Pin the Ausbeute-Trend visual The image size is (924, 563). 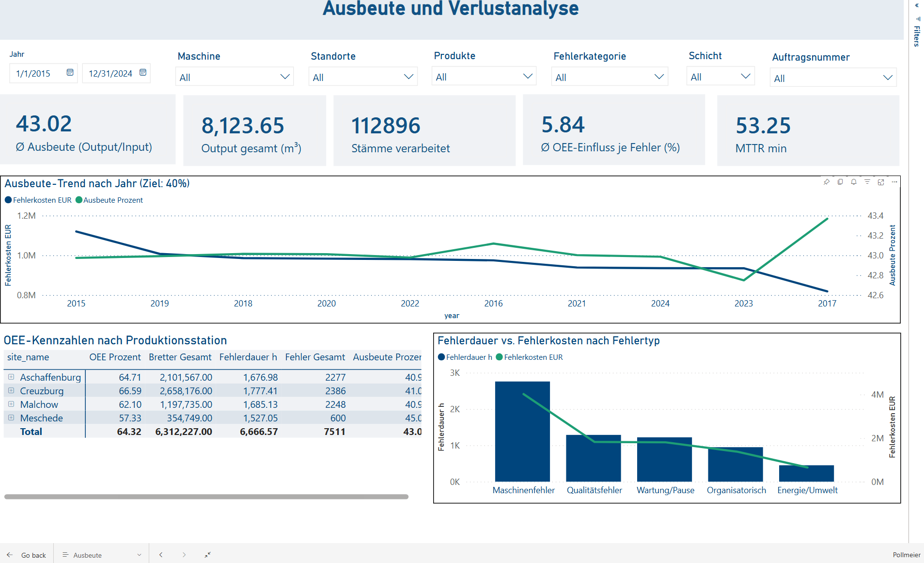tap(826, 182)
